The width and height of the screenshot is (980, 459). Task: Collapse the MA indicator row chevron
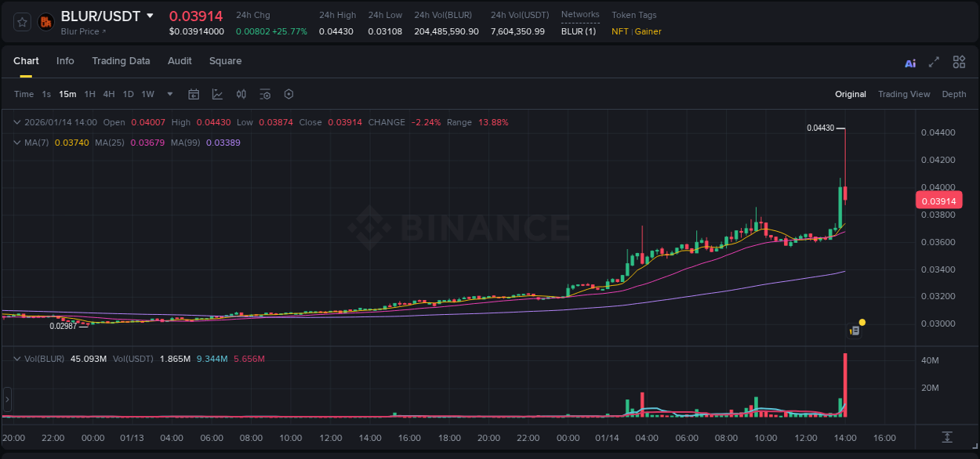click(16, 142)
